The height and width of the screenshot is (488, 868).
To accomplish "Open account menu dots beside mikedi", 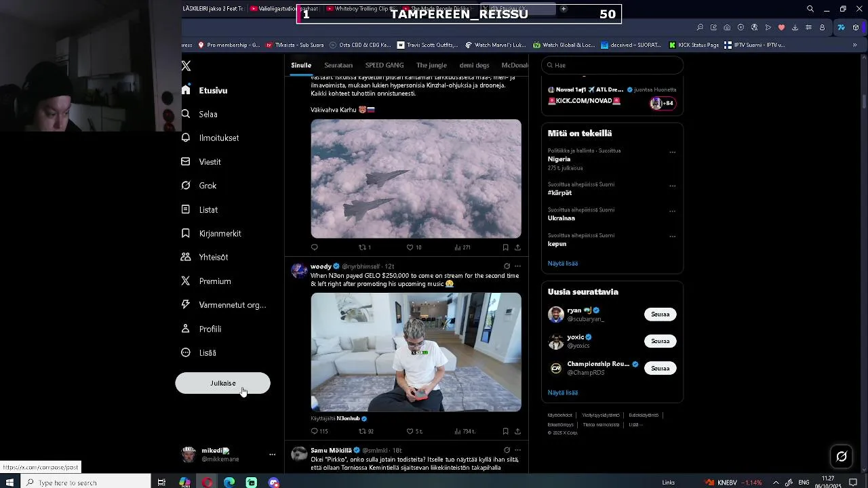I will (272, 455).
